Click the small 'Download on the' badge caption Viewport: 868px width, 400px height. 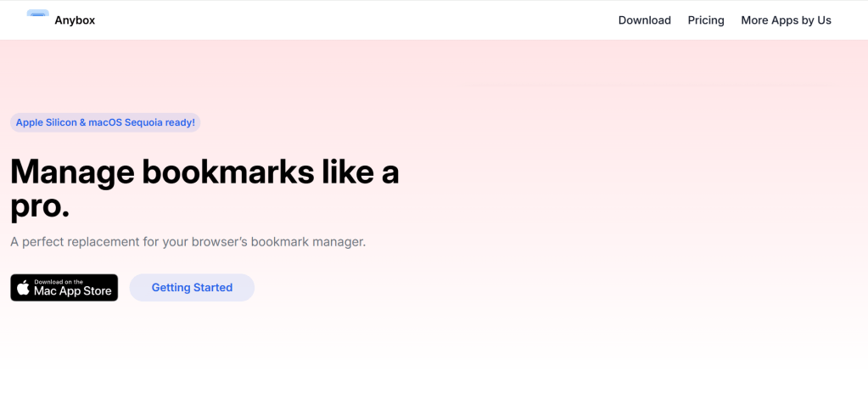pos(59,281)
